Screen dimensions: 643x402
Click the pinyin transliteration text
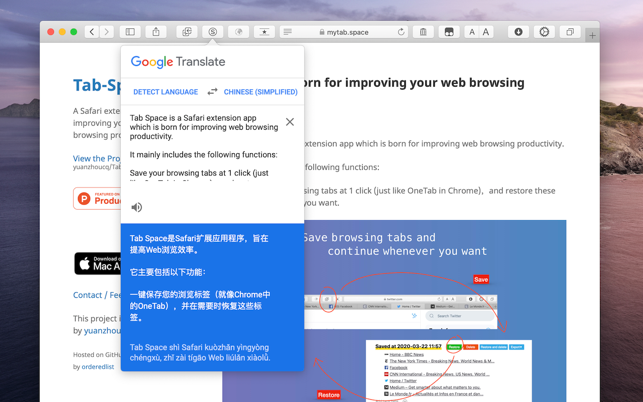point(200,352)
